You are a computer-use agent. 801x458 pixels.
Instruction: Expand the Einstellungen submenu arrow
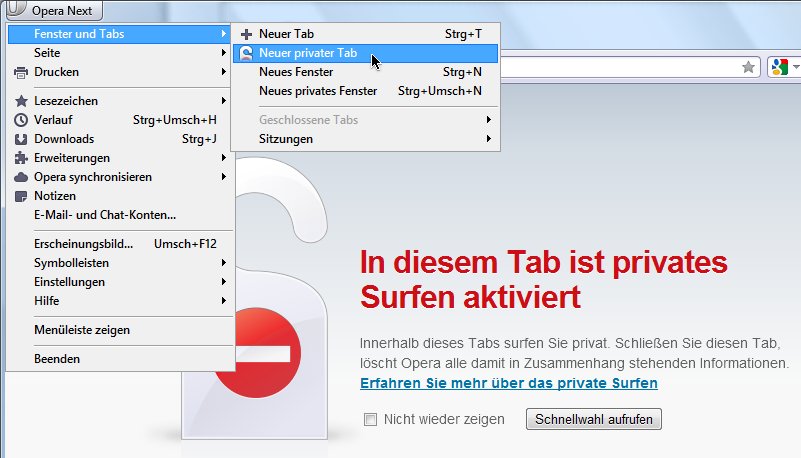pyautogui.click(x=224, y=281)
